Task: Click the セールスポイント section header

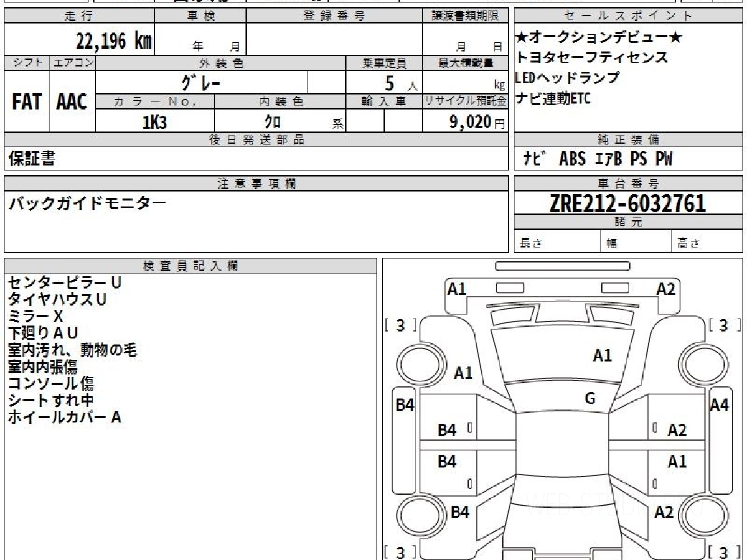Action: click(x=628, y=16)
